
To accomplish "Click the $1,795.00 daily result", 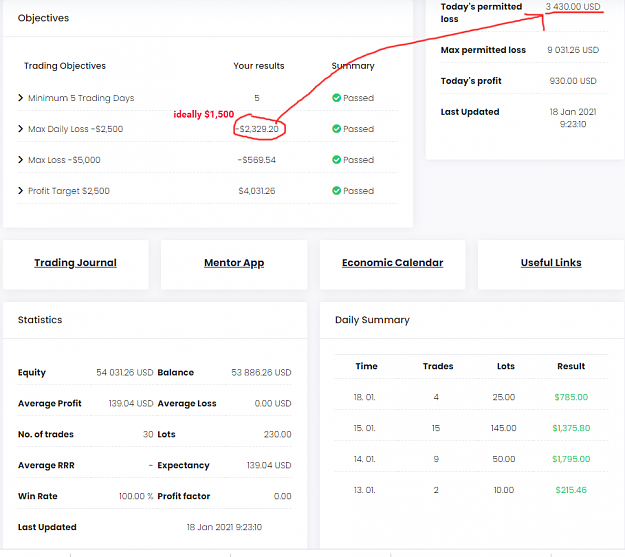I will click(x=571, y=459).
